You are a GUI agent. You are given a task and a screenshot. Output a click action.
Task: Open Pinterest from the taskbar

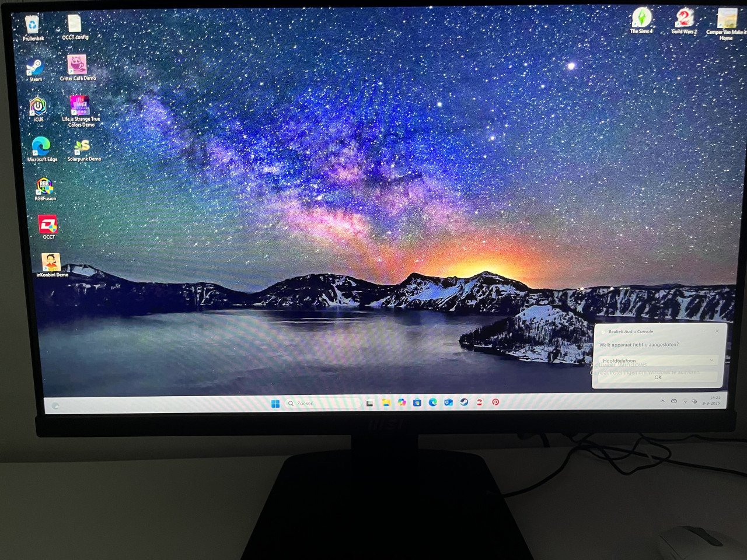click(495, 402)
